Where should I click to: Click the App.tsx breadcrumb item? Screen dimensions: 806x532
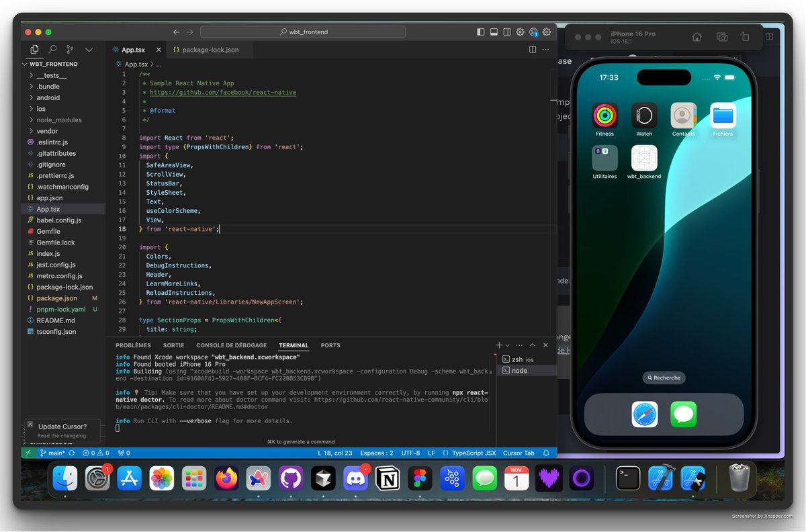click(x=136, y=64)
